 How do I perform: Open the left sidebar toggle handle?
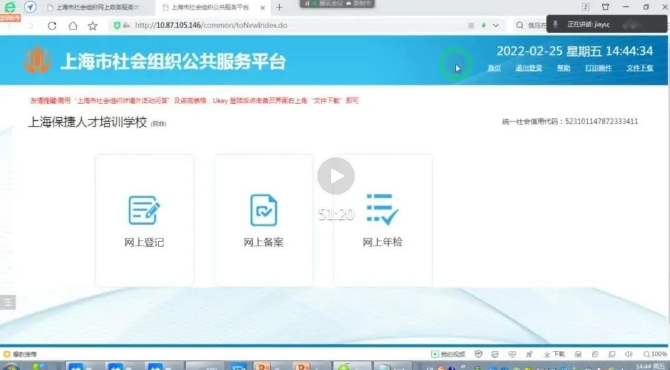[x=8, y=302]
